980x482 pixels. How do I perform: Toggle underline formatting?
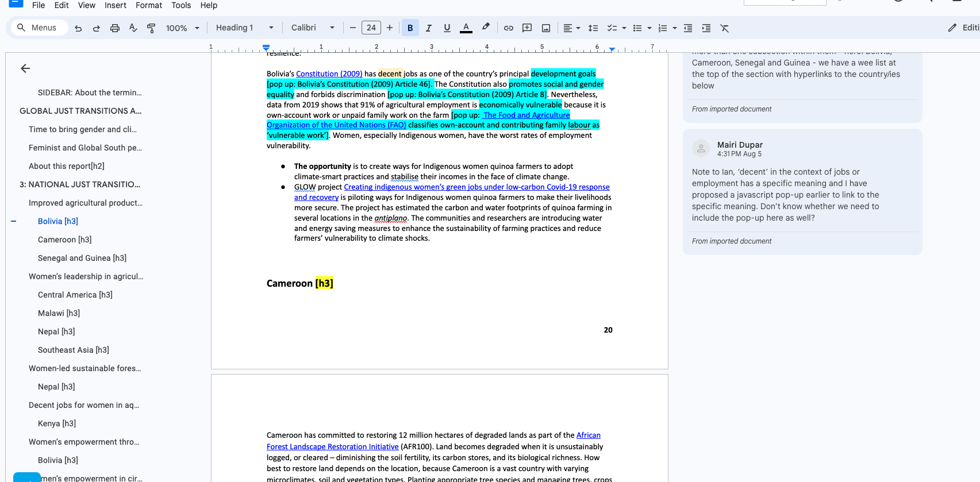pyautogui.click(x=447, y=28)
